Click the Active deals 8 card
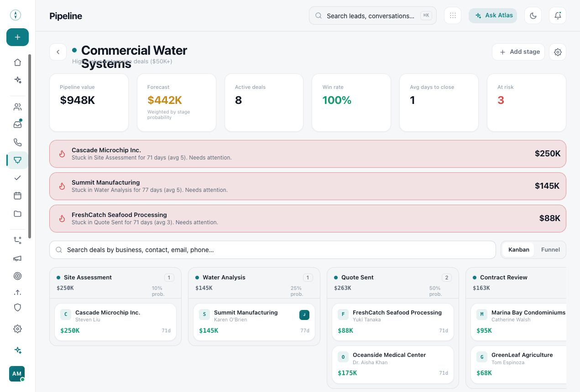580x392 pixels. [264, 103]
